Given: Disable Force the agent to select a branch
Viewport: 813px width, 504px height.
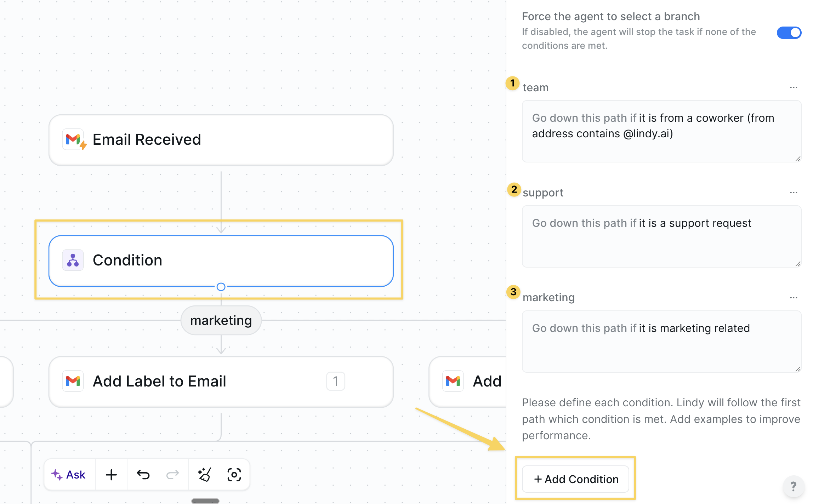Looking at the screenshot, I should [x=789, y=32].
